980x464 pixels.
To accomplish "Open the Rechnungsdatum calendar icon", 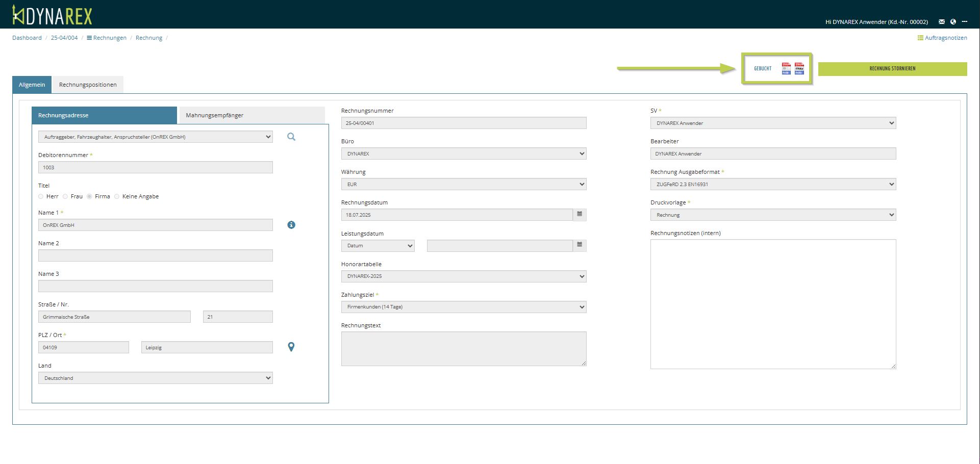I will pos(580,215).
